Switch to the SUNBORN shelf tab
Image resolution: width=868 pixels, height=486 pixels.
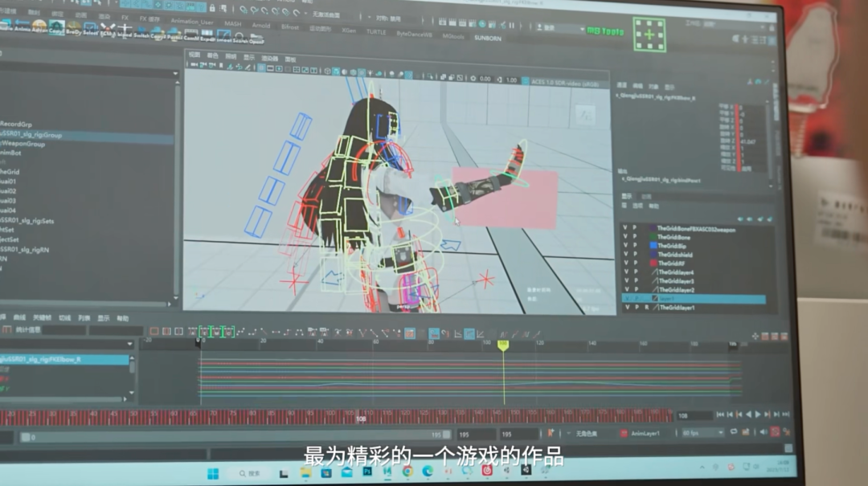coord(488,39)
